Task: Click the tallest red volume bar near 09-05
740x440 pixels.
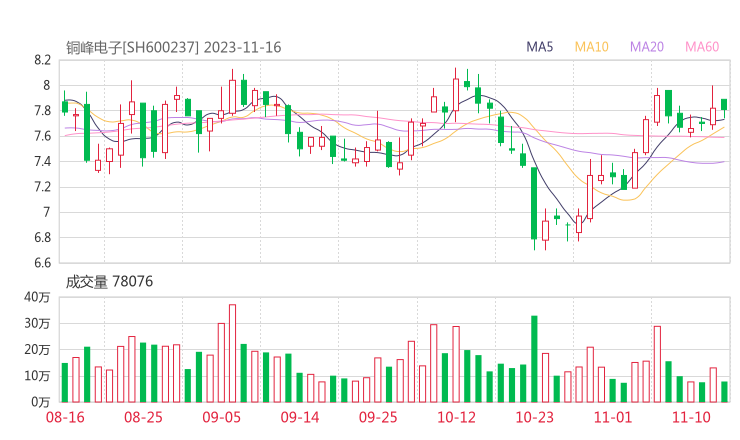Action: click(232, 353)
